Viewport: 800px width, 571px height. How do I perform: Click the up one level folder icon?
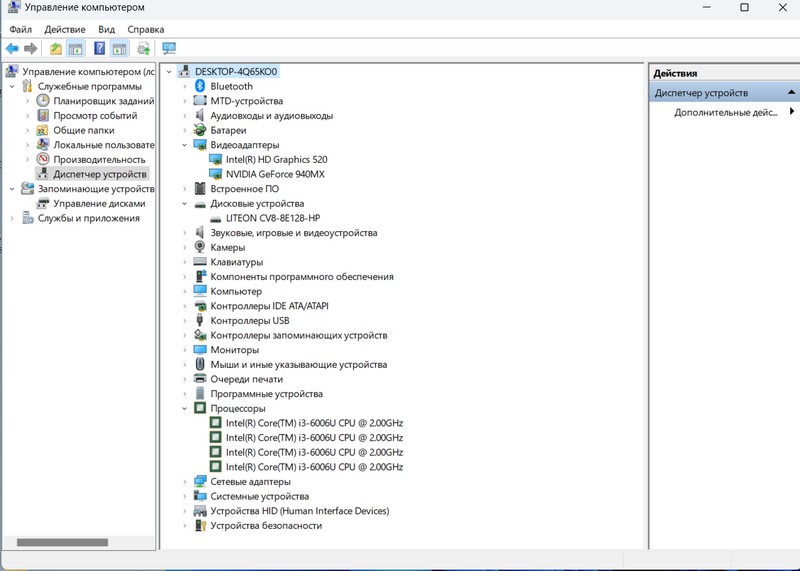(56, 49)
